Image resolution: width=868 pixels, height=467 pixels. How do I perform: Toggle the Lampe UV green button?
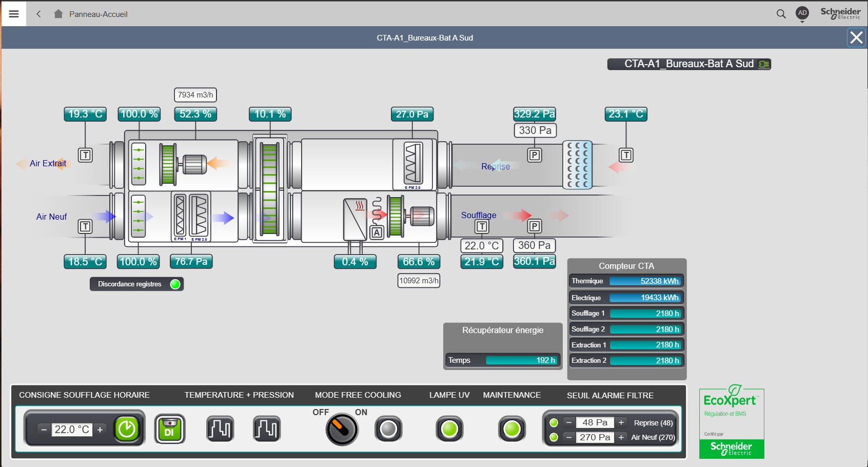coord(449,429)
